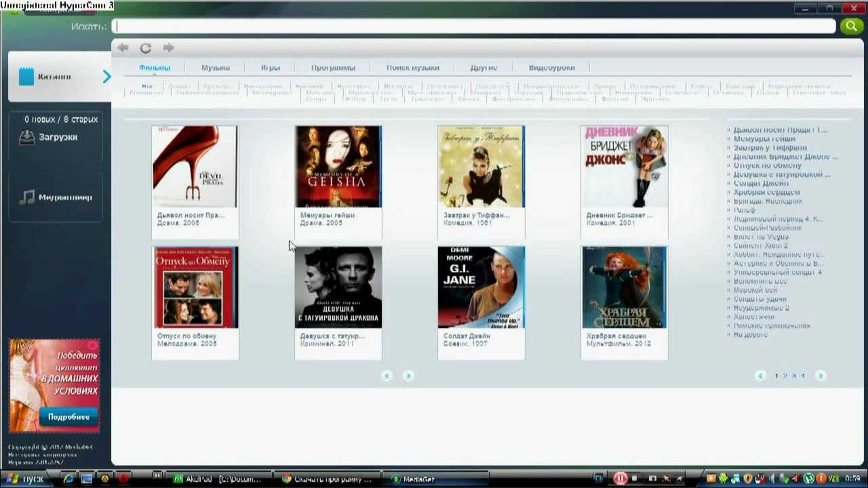Select Завтрак у Тиффани in right list
Screen dimensions: 868x488
click(770, 147)
